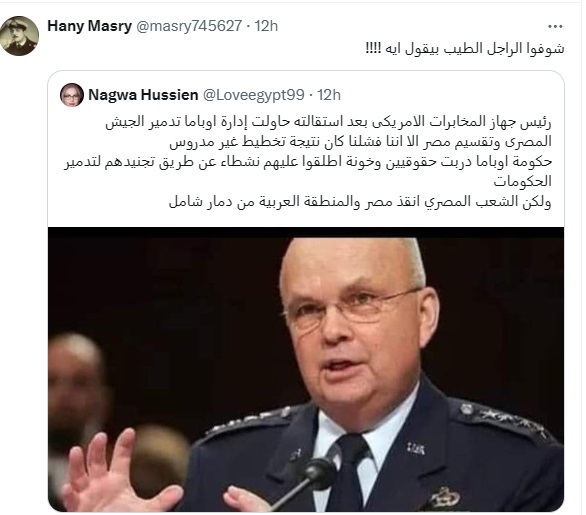Open Hany Masry's profile avatar
The height and width of the screenshot is (515, 586).
(19, 36)
